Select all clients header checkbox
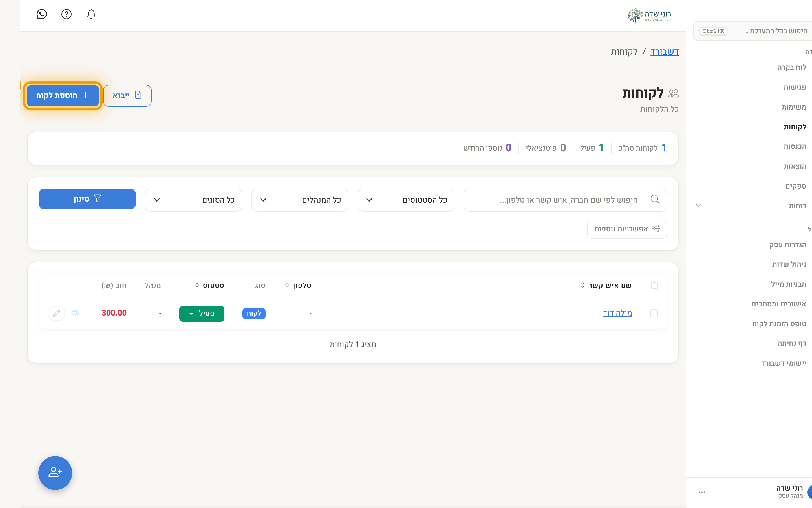The image size is (812, 508). [x=654, y=286]
